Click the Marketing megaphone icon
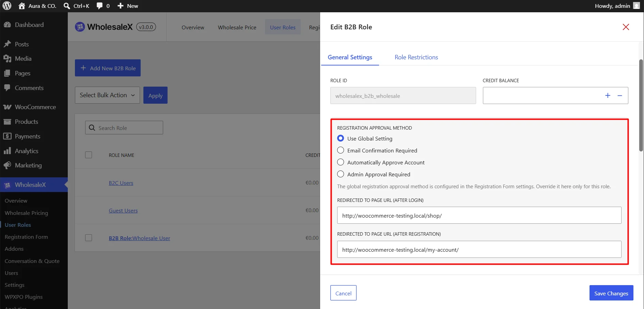This screenshot has width=644, height=309. pos(7,165)
